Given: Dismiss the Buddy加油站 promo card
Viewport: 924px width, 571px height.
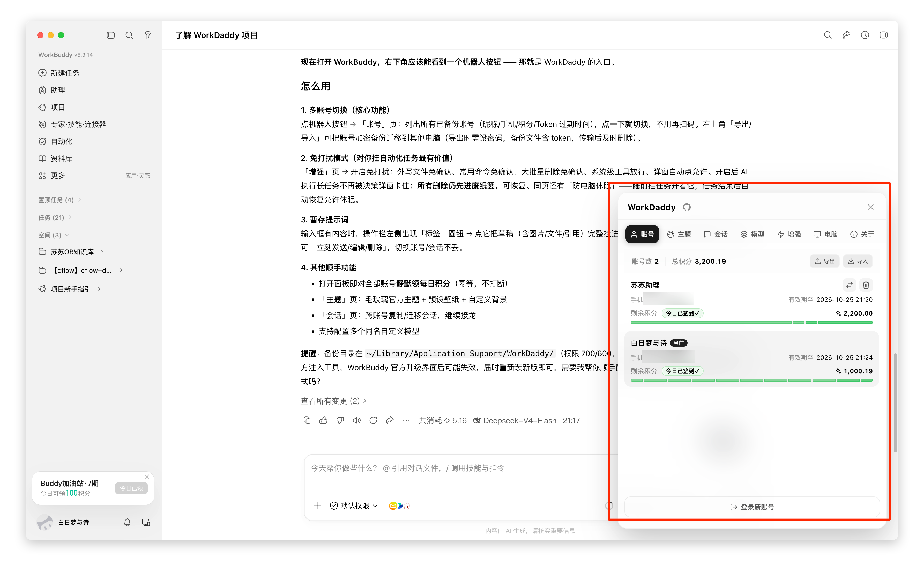Looking at the screenshot, I should tap(147, 477).
